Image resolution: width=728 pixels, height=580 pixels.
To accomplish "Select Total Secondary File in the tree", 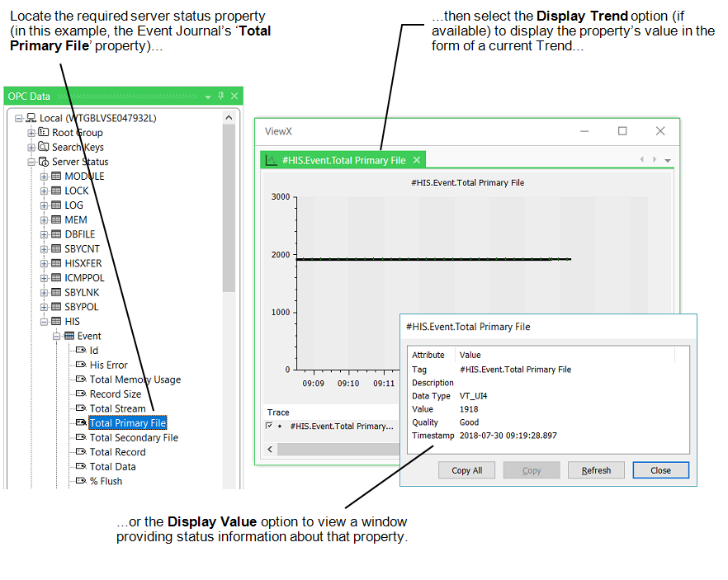I will point(134,438).
